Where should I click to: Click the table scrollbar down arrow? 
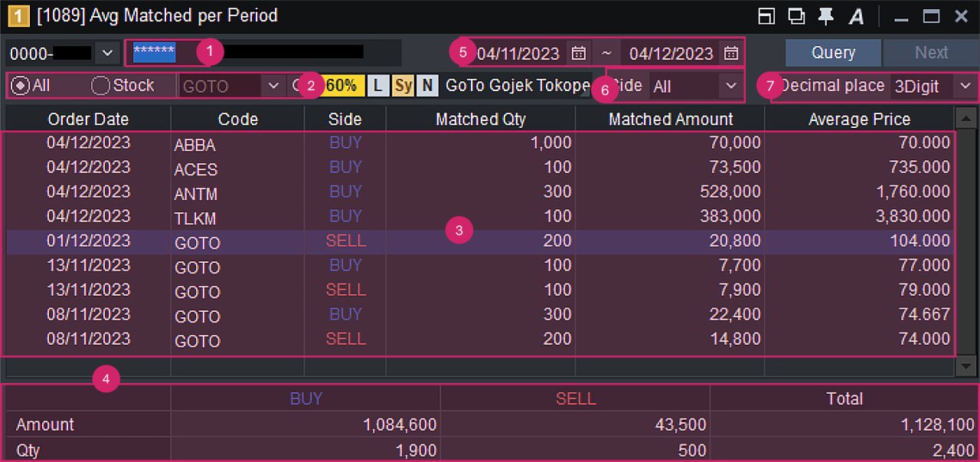(965, 366)
